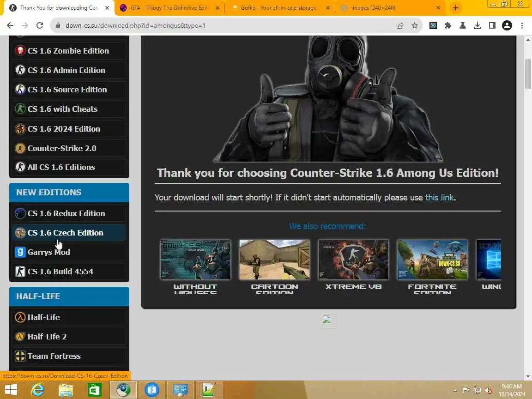Open the Fortnite Edition thumbnail
Screen dimensions: 532x399
tap(432, 260)
